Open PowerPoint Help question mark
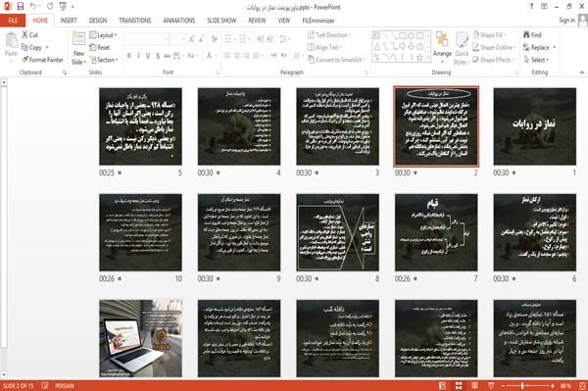The image size is (588, 391). point(531,7)
